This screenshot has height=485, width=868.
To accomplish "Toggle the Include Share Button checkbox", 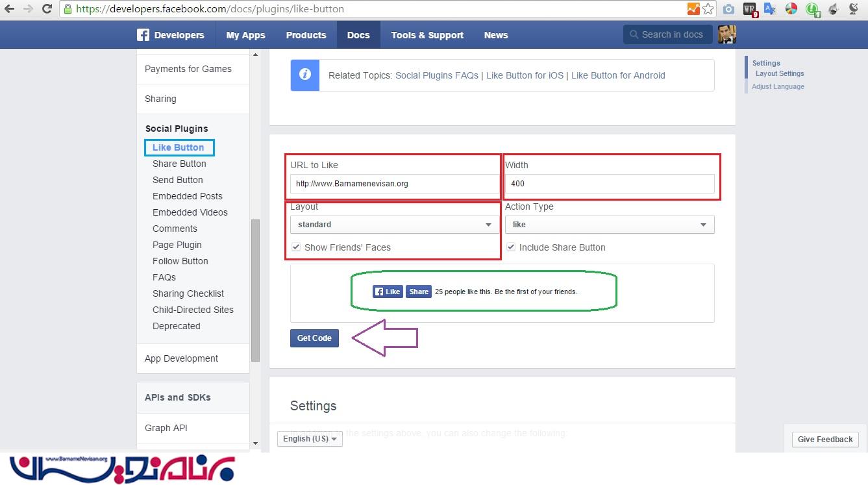I will click(x=511, y=247).
